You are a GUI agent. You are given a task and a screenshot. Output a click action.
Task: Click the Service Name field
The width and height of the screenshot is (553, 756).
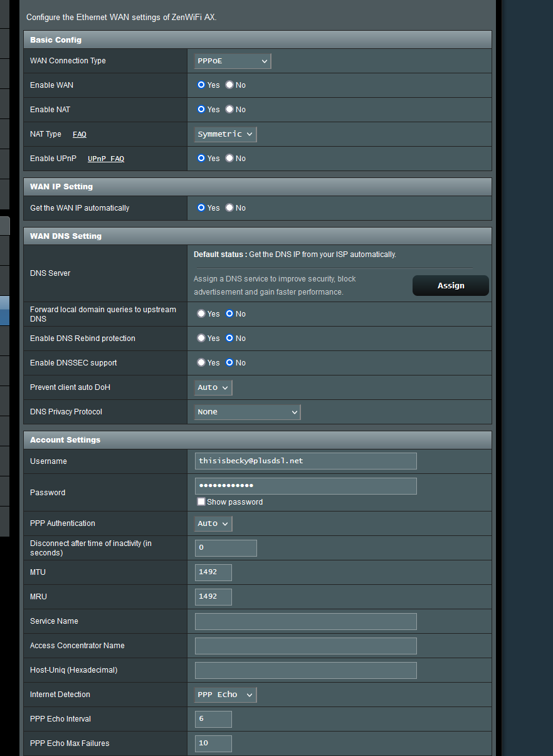[x=305, y=621]
